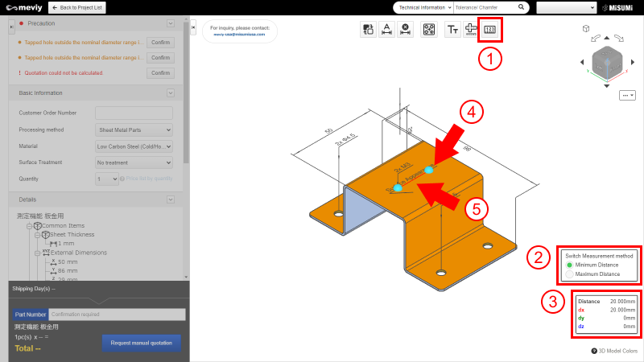Select Maximum Distance radio button
The height and width of the screenshot is (362, 644).
(569, 274)
